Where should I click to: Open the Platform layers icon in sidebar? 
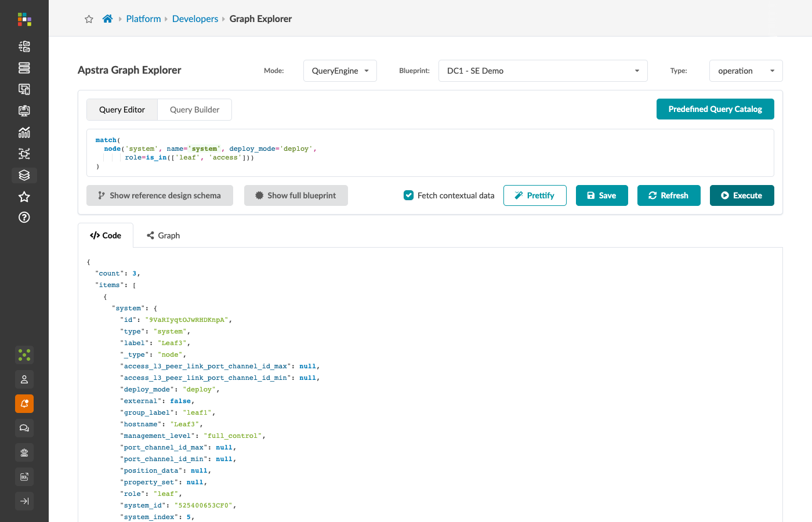24,175
